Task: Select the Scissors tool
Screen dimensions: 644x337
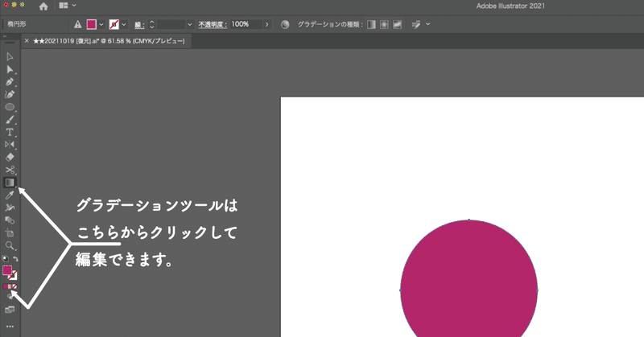Action: 10,170
